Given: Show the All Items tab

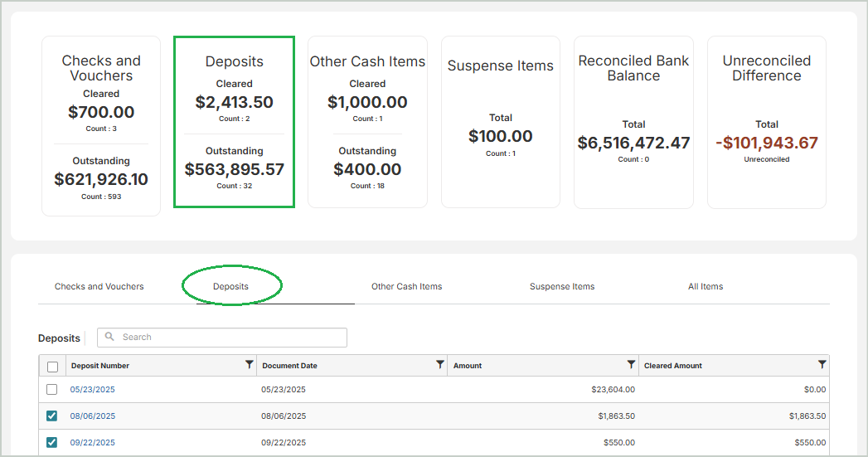Looking at the screenshot, I should pos(706,287).
